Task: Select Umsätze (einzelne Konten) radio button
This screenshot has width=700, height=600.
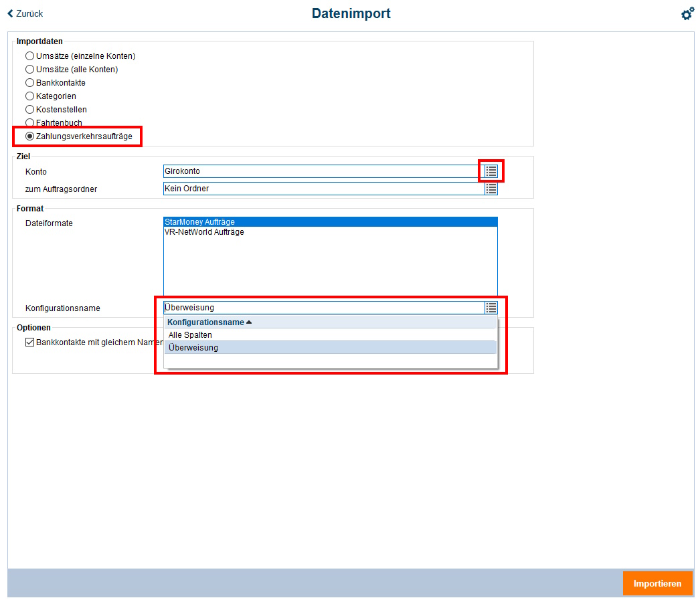Action: click(x=29, y=56)
